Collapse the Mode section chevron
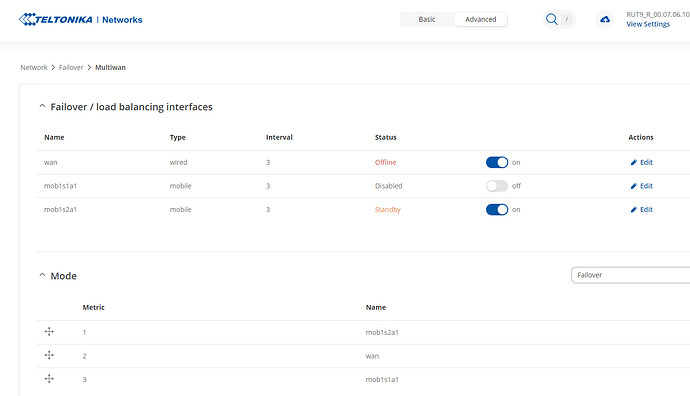The height and width of the screenshot is (396, 690). click(42, 275)
